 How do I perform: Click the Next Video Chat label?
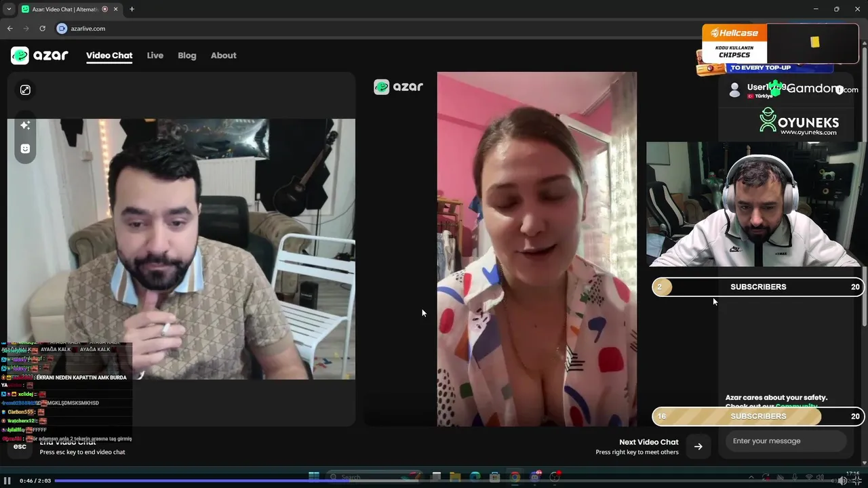point(648,442)
